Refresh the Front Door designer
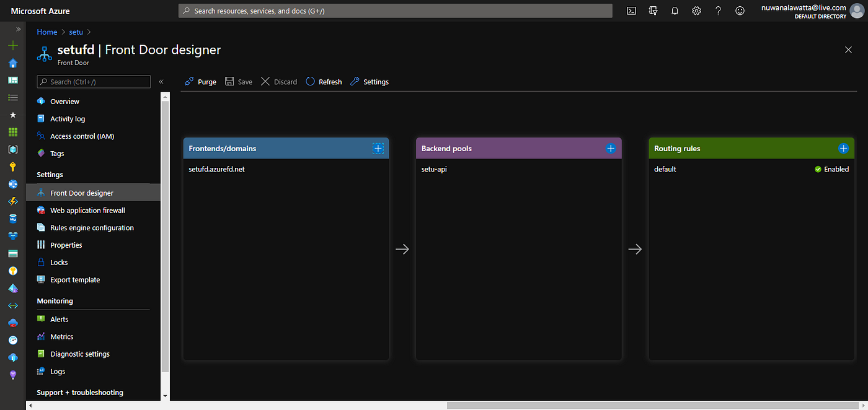Screen dimensions: 868x410 point(324,82)
